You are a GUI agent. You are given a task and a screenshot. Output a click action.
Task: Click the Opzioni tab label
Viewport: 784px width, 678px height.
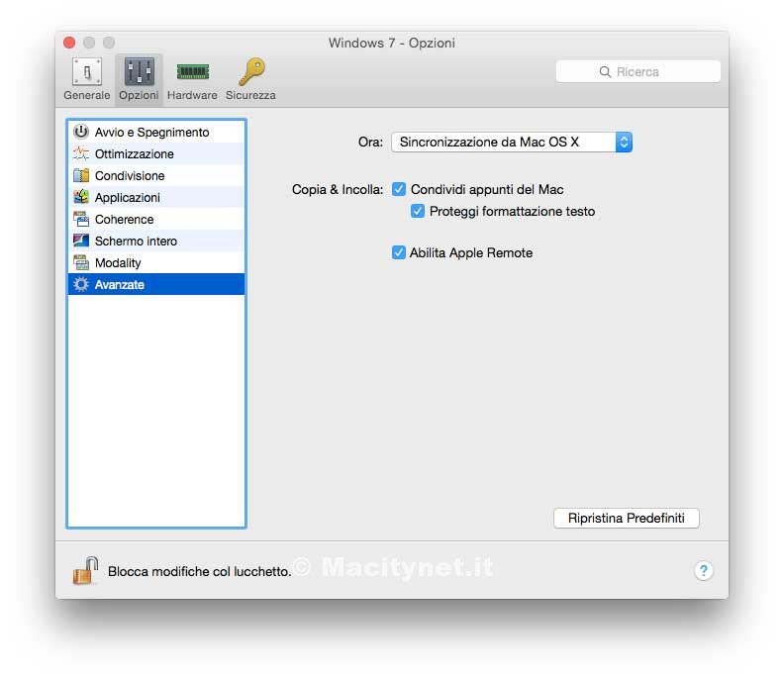point(139,95)
